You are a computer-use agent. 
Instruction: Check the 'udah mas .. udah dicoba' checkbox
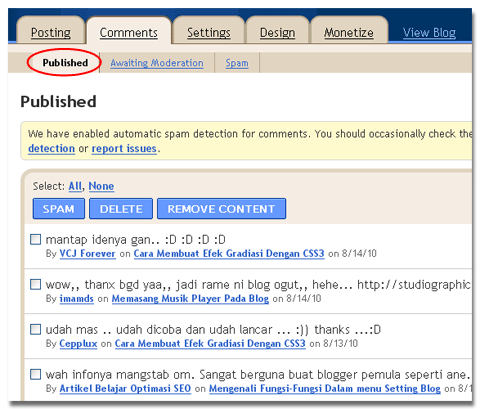[35, 329]
